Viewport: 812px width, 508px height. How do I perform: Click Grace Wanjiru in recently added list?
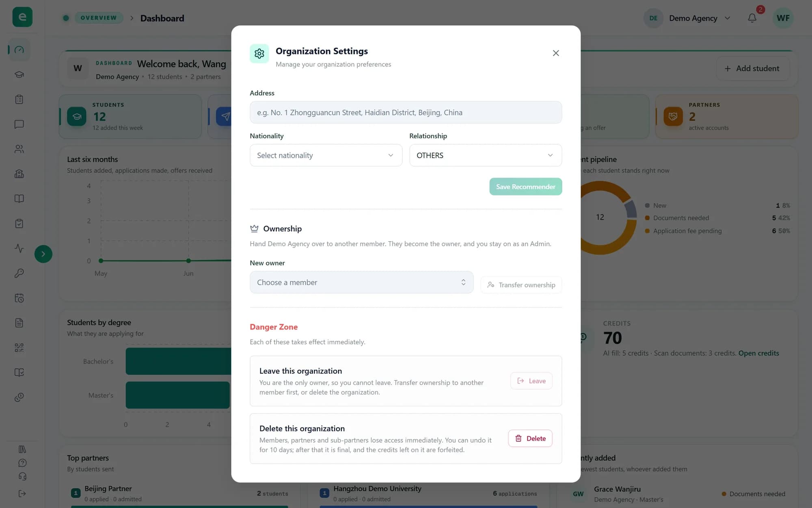[x=617, y=489]
